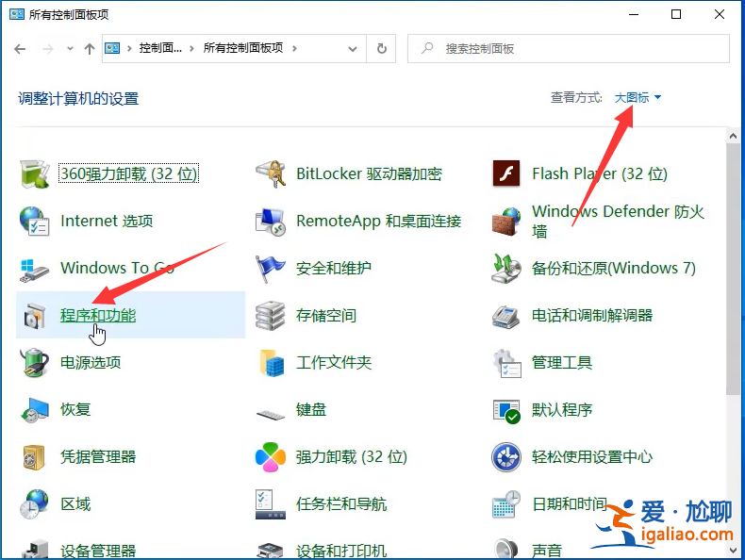Screen dimensions: 745x560
Task: Open the 轻松使用设置中心 icon
Action: click(x=506, y=457)
